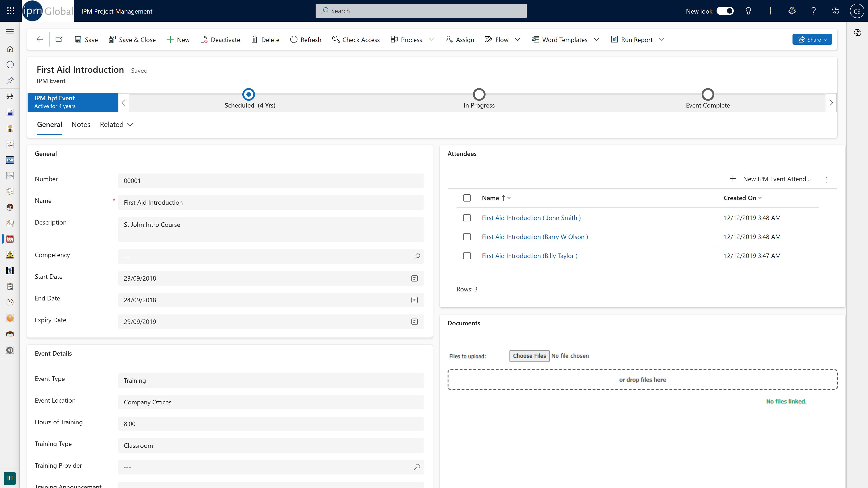Open the Name column sort dropdown

coord(509,198)
